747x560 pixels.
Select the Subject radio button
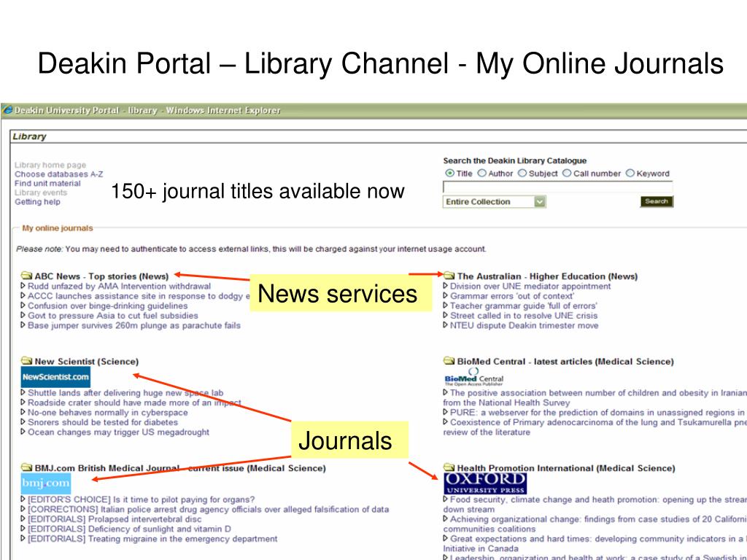pyautogui.click(x=522, y=174)
